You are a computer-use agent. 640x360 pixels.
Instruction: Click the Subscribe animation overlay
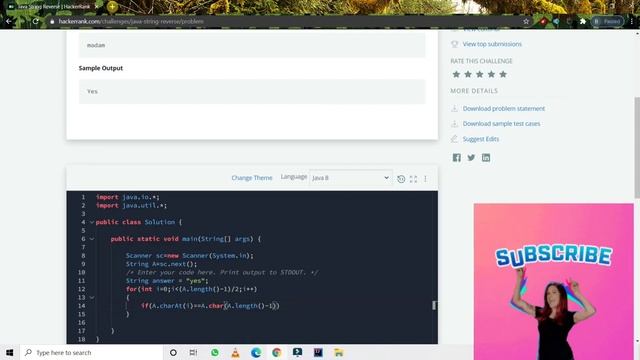(553, 282)
